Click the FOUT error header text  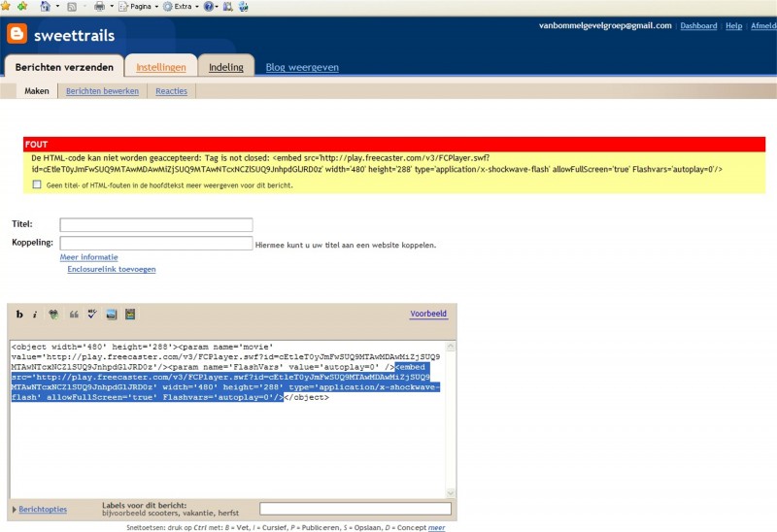pos(36,144)
